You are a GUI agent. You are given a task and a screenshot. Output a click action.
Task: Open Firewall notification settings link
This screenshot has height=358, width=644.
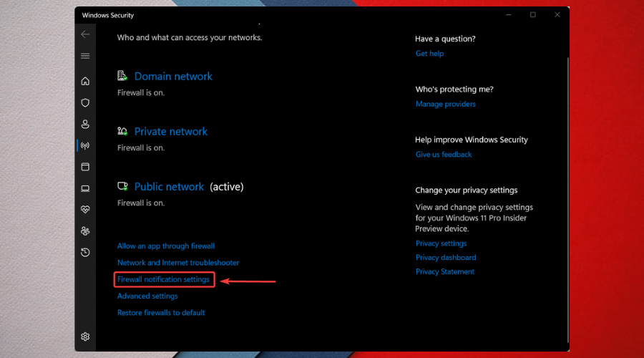[x=164, y=279]
